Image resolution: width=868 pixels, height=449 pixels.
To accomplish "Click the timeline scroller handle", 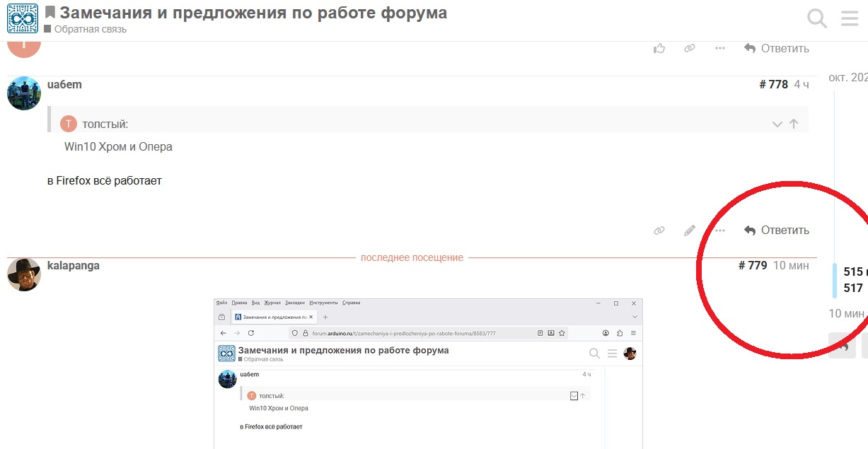I will 835,281.
